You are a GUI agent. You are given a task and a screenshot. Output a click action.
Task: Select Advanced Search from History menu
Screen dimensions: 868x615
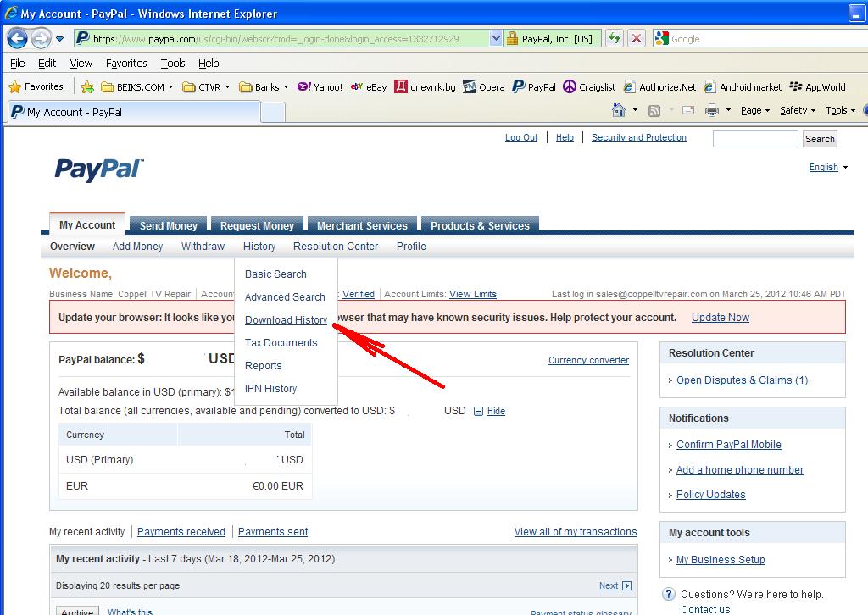285,297
